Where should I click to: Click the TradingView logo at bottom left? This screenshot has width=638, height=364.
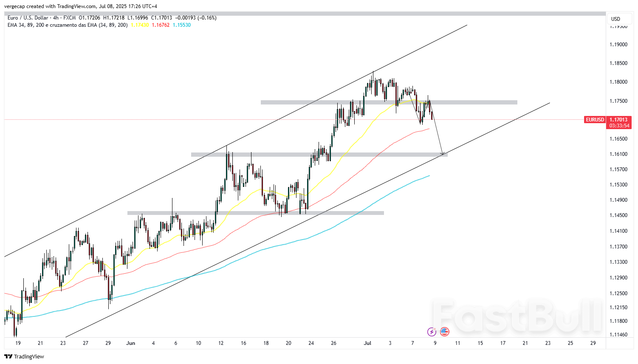(x=24, y=356)
